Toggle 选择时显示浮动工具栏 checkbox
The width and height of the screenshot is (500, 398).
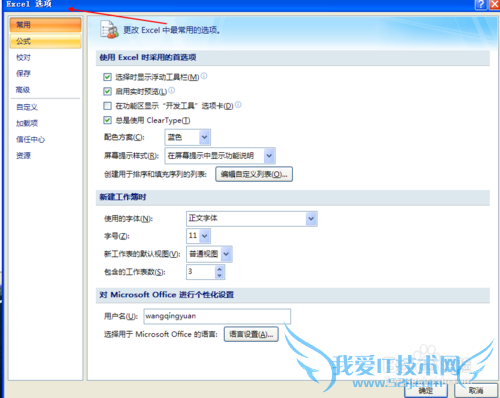pos(107,77)
